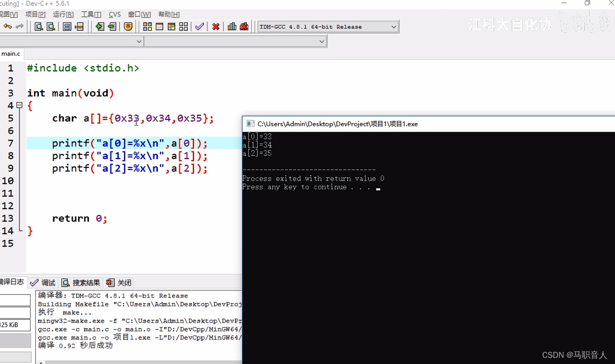615x364 pixels.
Task: Open the 帮助[H] menu
Action: 169,14
